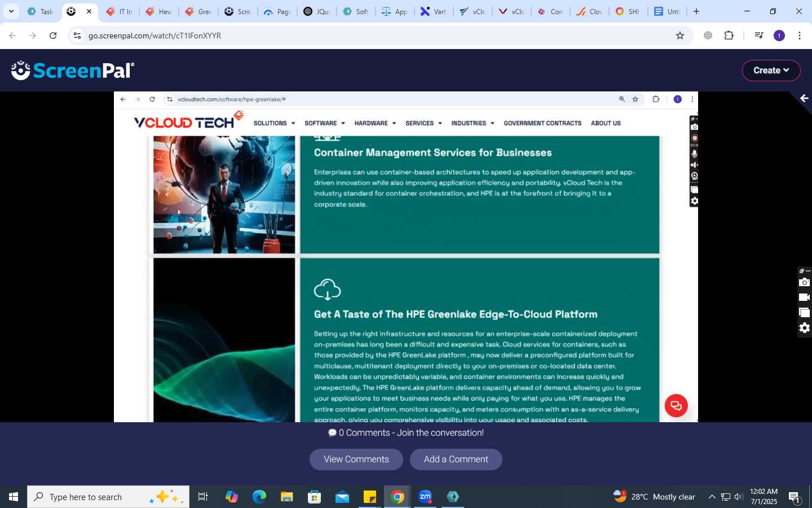
Task: Open Sticky Notes from taskbar
Action: pos(370,497)
